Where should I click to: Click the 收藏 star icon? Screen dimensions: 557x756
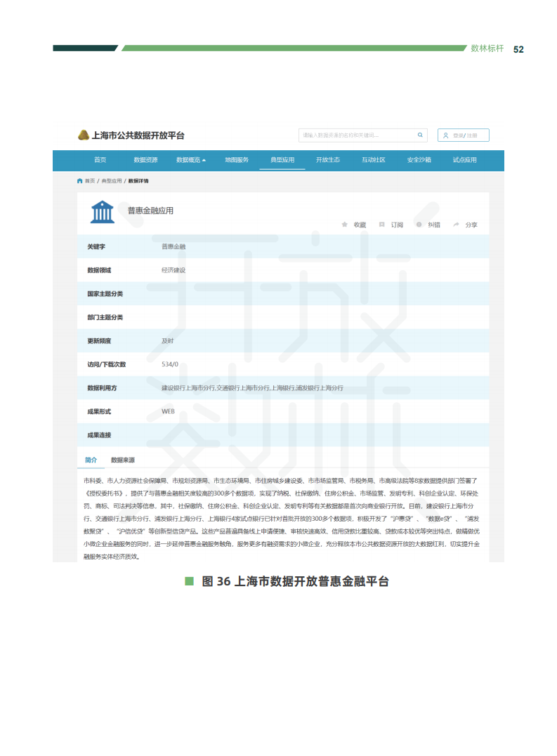click(x=345, y=225)
